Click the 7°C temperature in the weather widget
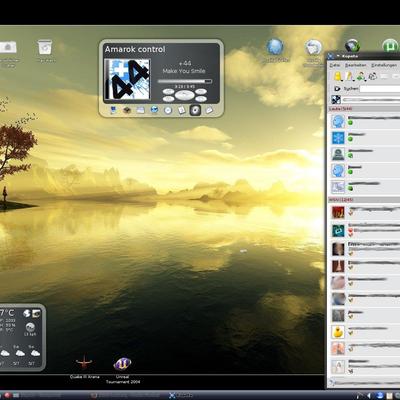Screen dimensions: 400x400 click(7, 313)
